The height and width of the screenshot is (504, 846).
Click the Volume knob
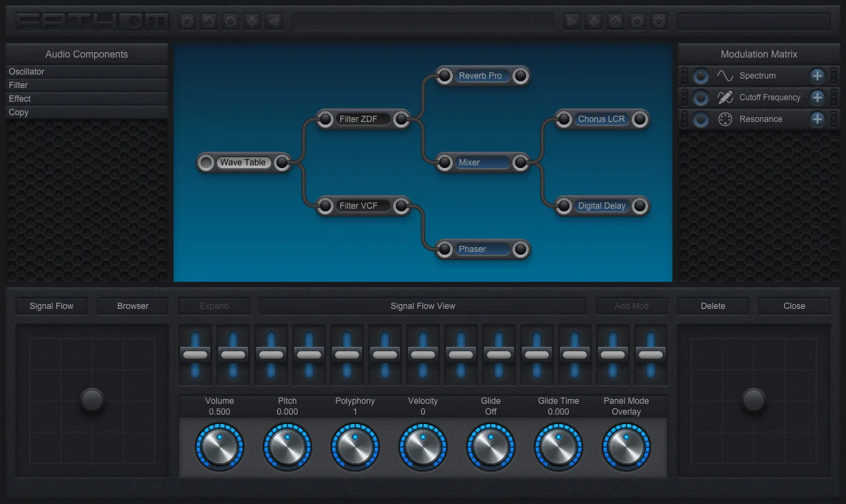220,447
